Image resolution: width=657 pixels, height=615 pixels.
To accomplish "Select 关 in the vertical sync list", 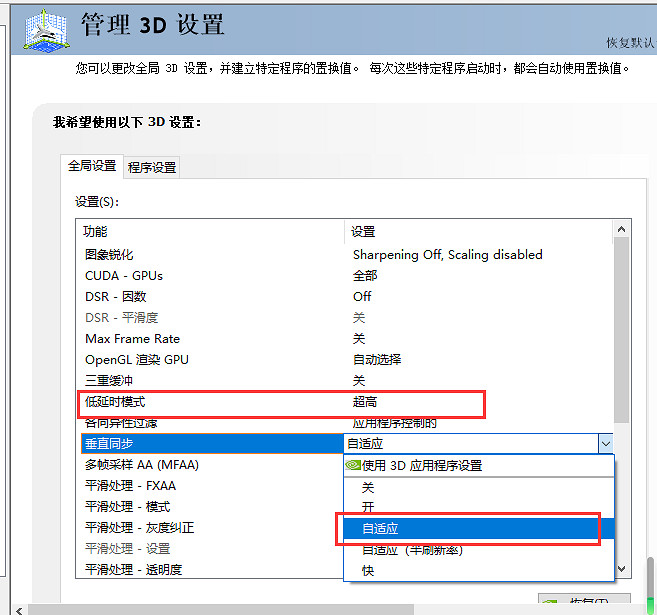I will click(x=479, y=487).
